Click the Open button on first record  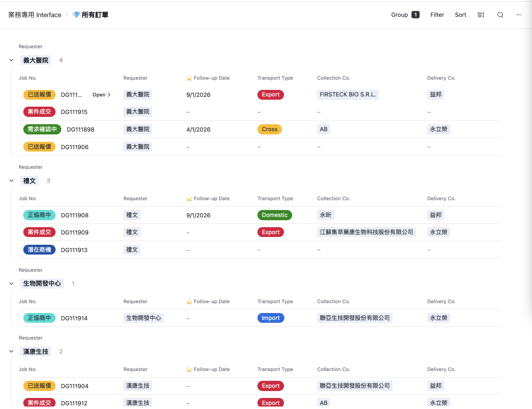[x=101, y=95]
